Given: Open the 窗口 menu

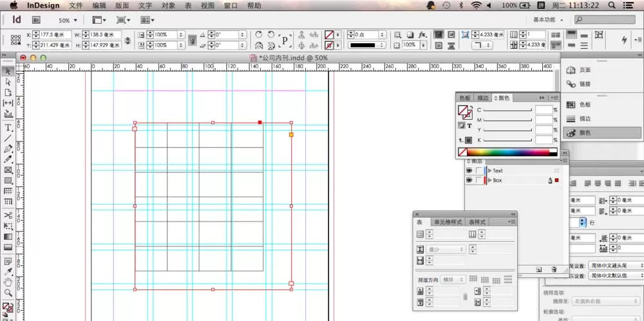Looking at the screenshot, I should point(231,6).
